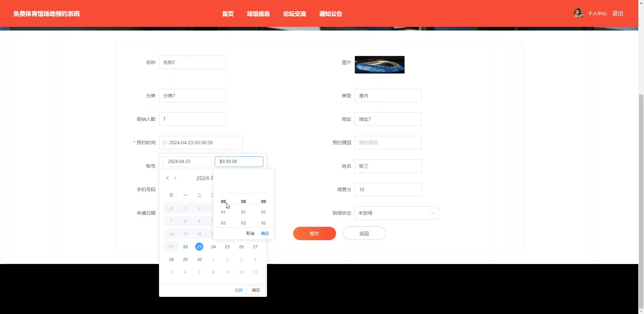Screen dimensions: 644x314
Task: Open the 到场状态 dropdown
Action: pos(396,213)
